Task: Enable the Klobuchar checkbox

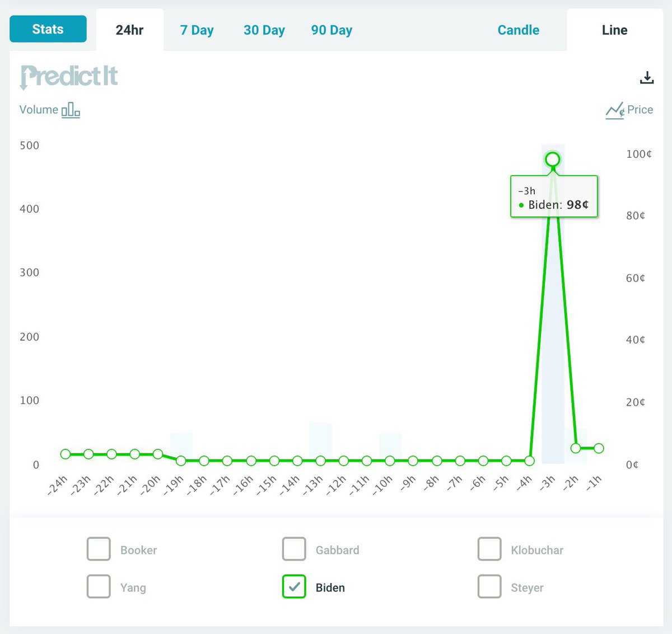Action: [489, 549]
